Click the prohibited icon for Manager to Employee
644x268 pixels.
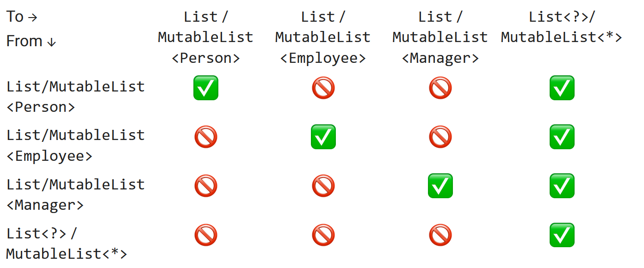tap(323, 186)
